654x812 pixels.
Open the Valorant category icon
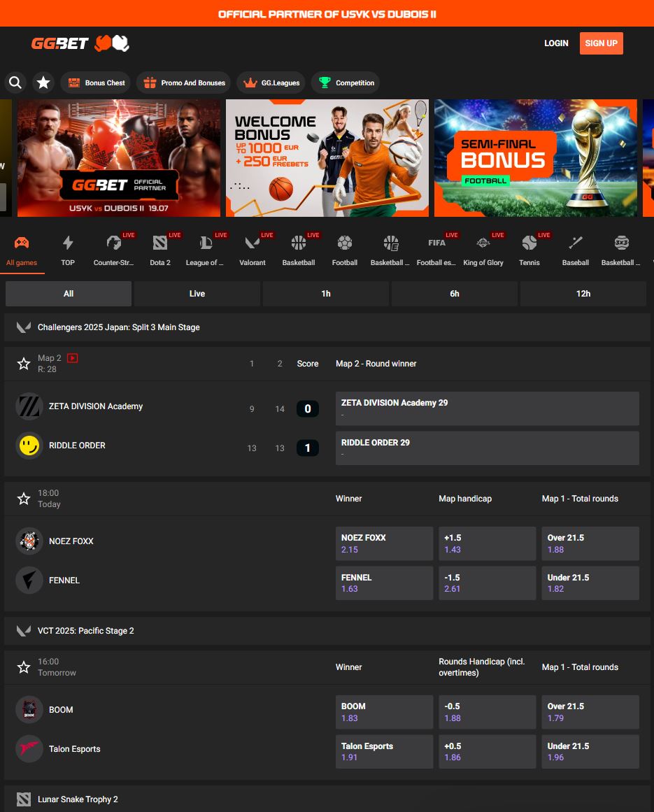(253, 243)
